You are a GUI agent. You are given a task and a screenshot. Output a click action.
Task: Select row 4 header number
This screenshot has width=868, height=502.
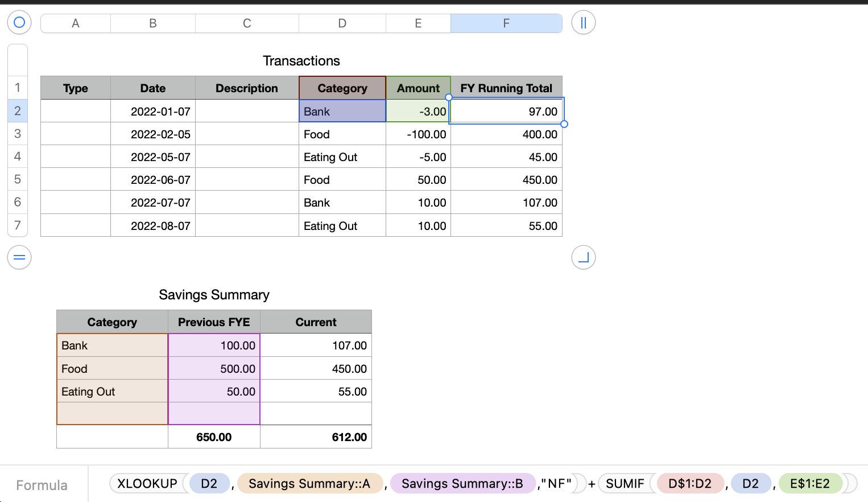pos(18,157)
